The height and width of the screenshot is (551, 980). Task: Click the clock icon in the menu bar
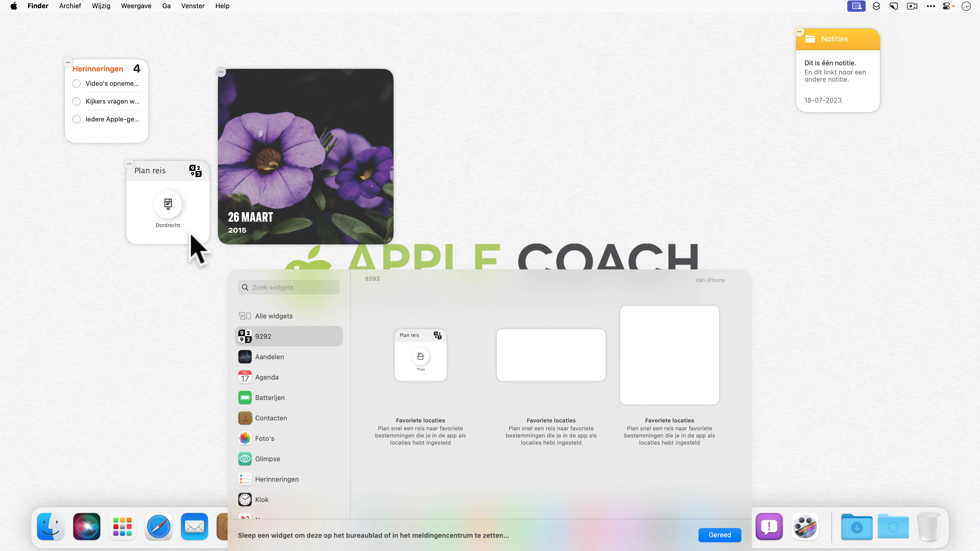pyautogui.click(x=966, y=6)
